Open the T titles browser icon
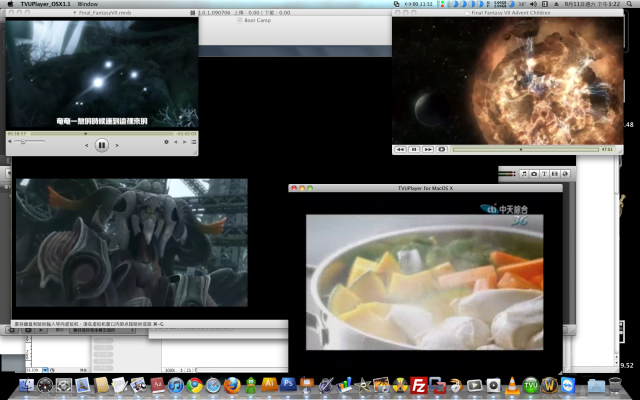Image resolution: width=640 pixels, height=400 pixels. [x=544, y=174]
